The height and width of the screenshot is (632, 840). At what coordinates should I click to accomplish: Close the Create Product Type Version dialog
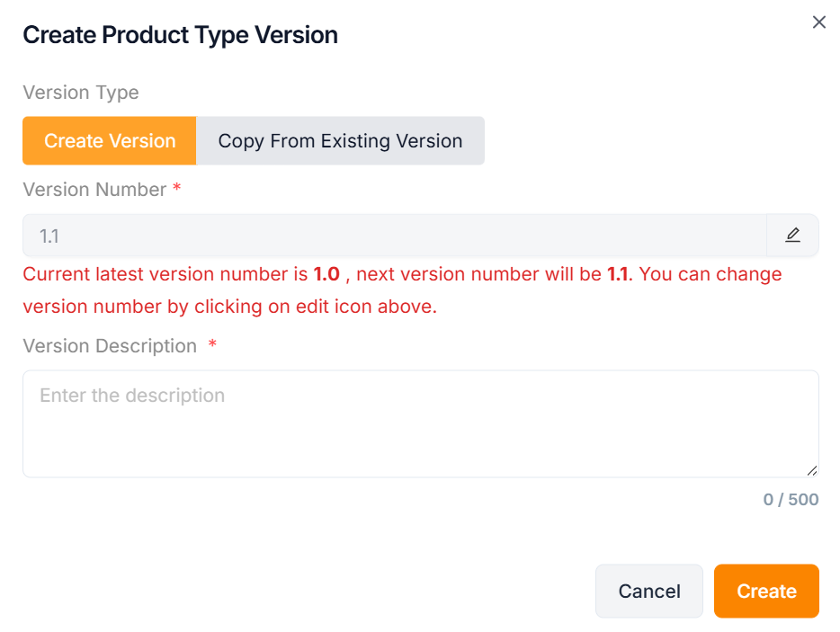tap(818, 22)
